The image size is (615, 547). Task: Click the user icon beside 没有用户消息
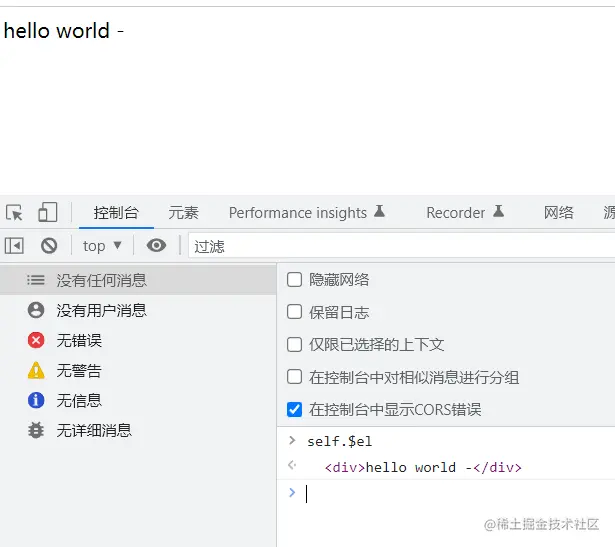pyautogui.click(x=36, y=310)
